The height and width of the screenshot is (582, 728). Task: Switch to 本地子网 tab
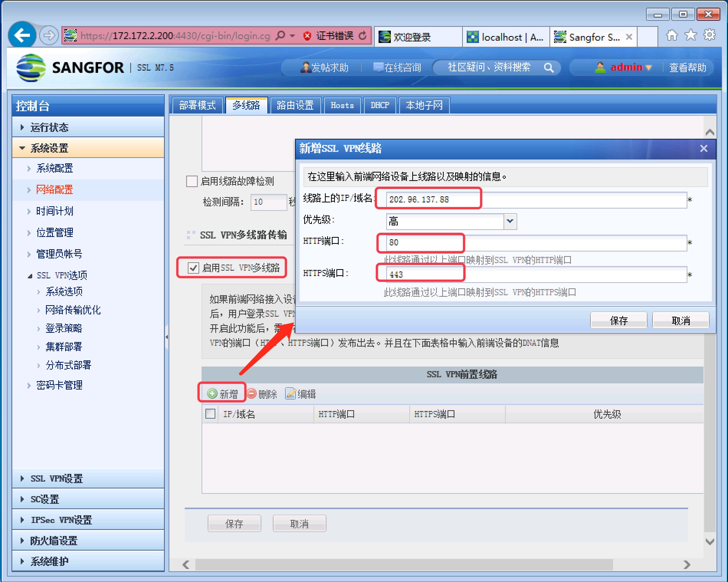pos(424,105)
